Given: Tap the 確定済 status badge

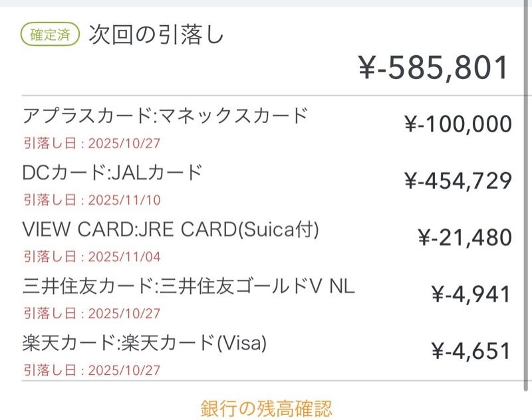Looking at the screenshot, I should (51, 35).
